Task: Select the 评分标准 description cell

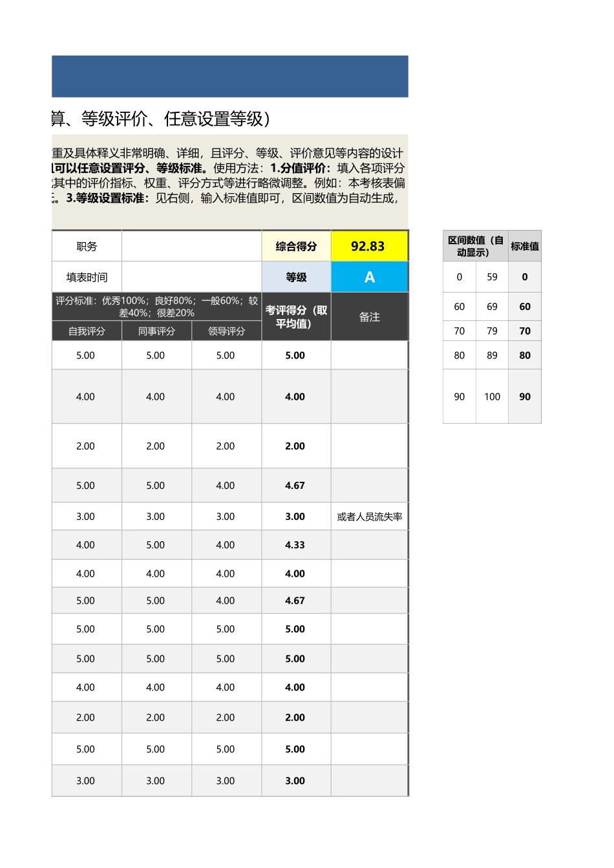Action: point(156,307)
